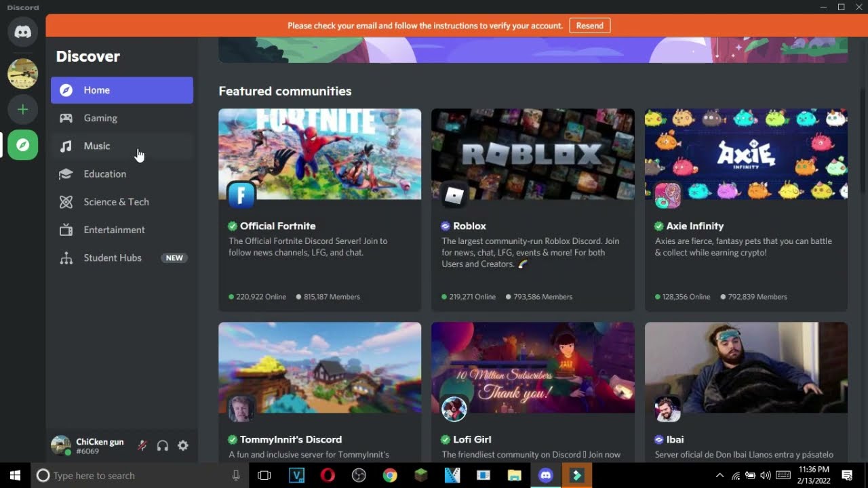Viewport: 868px width, 488px height.
Task: Click the Discord taskbar icon
Action: click(x=546, y=476)
